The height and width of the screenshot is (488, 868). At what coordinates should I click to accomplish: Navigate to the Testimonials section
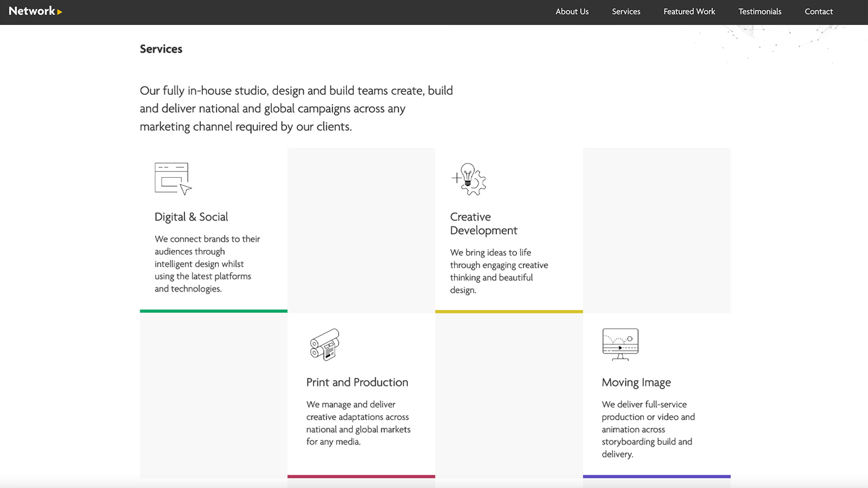click(759, 11)
